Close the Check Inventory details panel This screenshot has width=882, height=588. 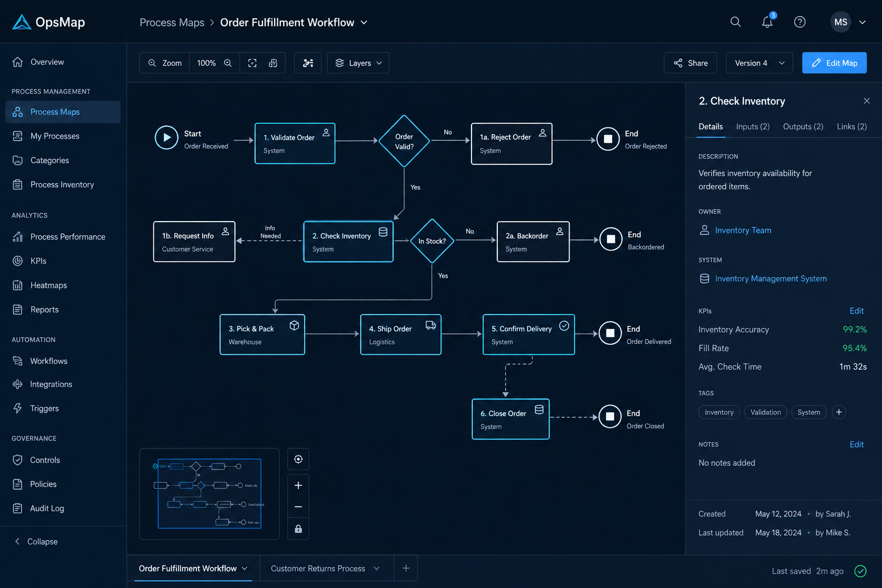click(x=866, y=101)
